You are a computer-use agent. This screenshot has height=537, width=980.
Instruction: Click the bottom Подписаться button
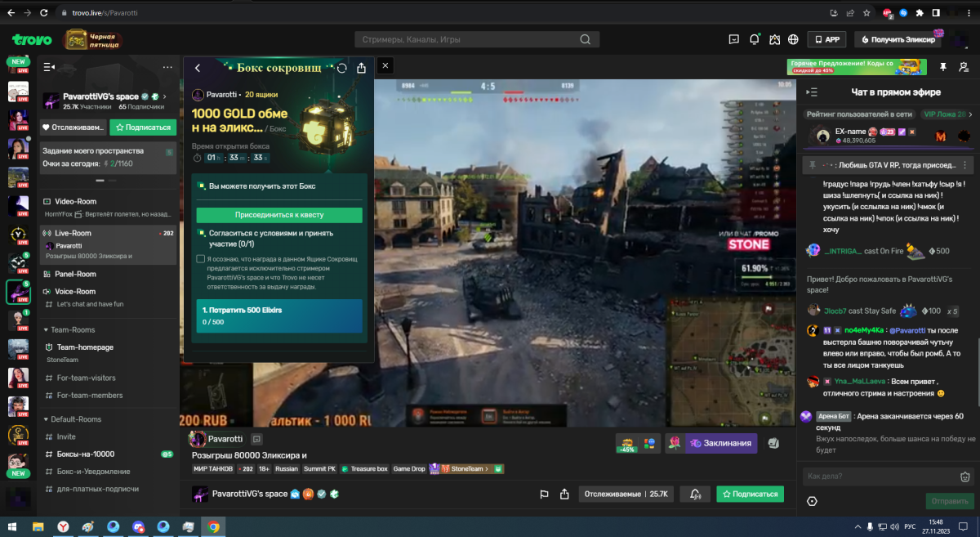pos(750,494)
